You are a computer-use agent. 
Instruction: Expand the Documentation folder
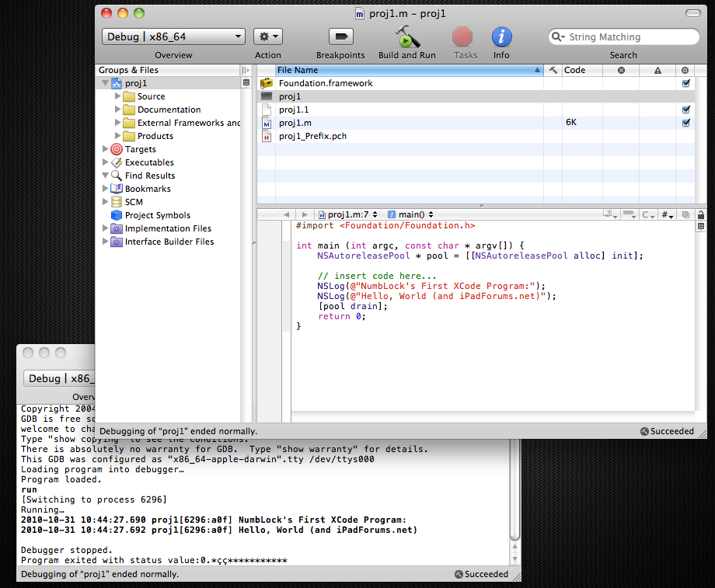pos(117,110)
